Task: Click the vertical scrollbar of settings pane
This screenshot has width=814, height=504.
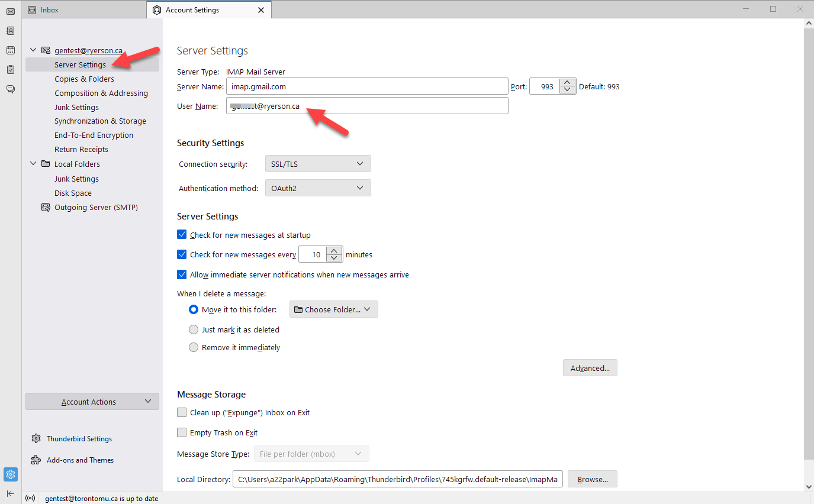Action: (809, 244)
